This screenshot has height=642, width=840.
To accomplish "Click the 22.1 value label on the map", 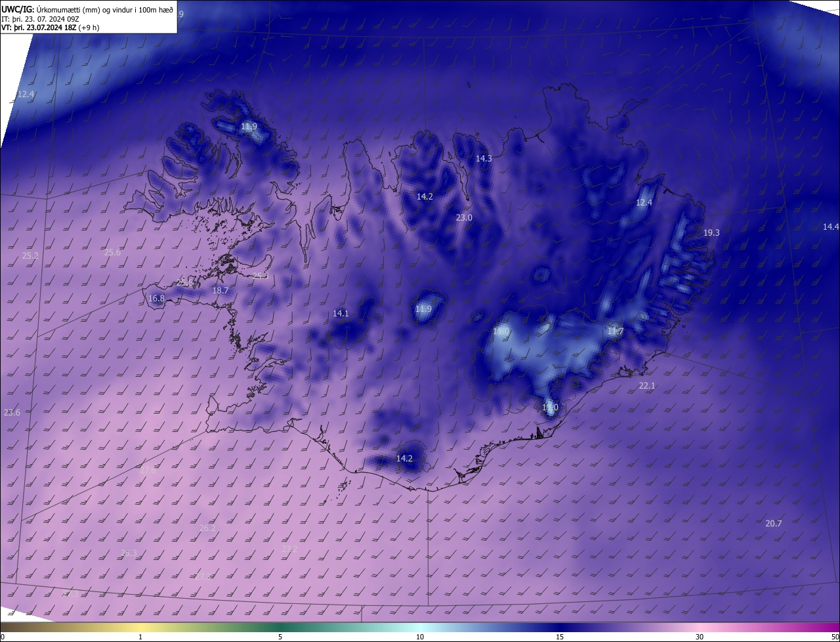I will point(647,386).
